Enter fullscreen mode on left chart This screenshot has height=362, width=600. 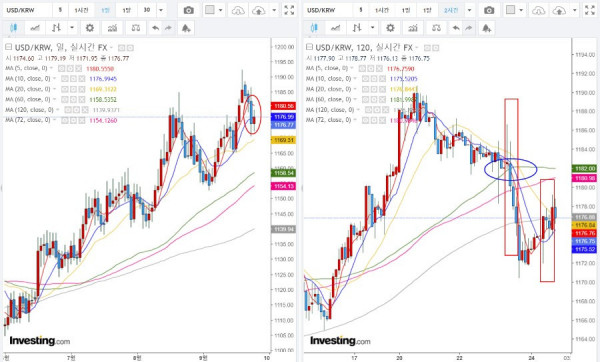point(289,10)
